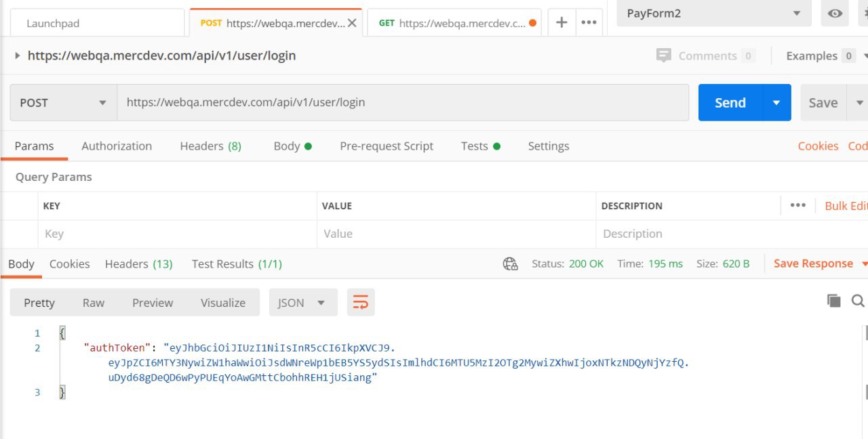Screen dimensions: 868x439
Task: Open the Headers (8) request tab
Action: (210, 146)
